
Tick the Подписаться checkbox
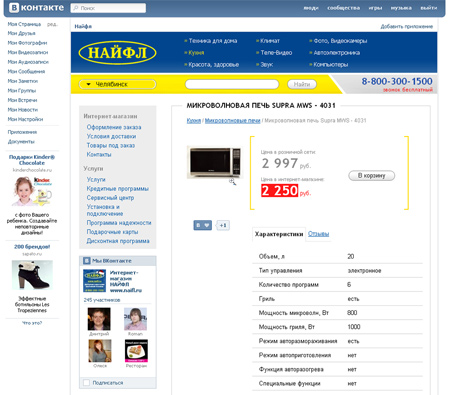(87, 383)
